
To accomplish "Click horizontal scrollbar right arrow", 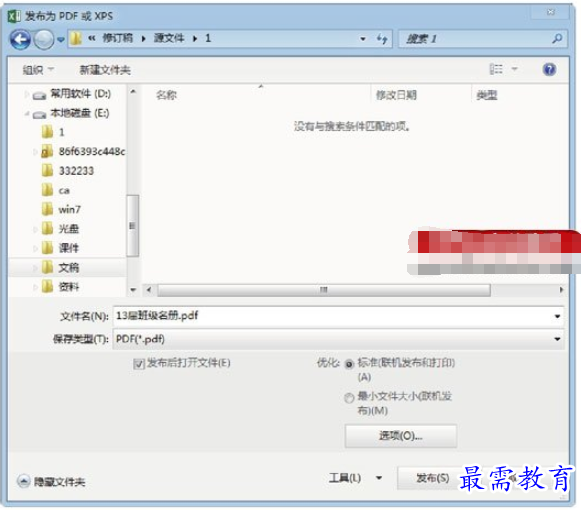I will click(x=561, y=290).
